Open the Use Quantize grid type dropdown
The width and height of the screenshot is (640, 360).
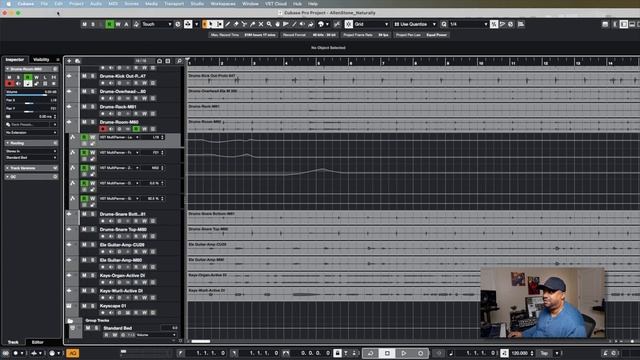point(415,24)
